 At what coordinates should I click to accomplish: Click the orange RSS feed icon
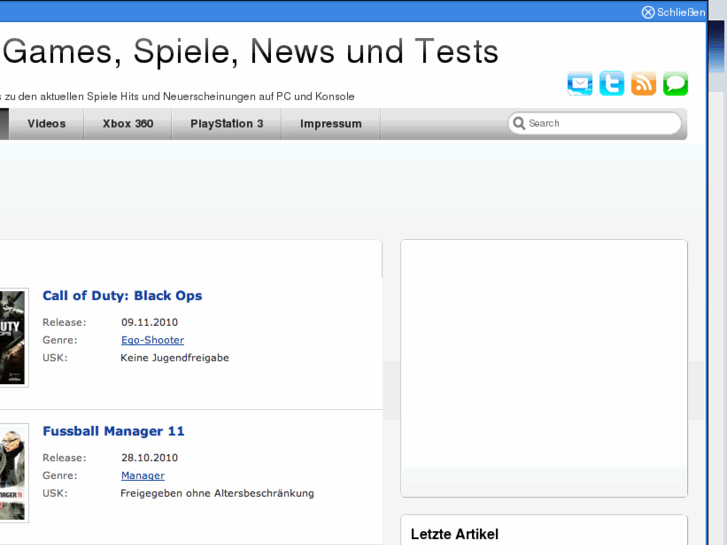[644, 84]
